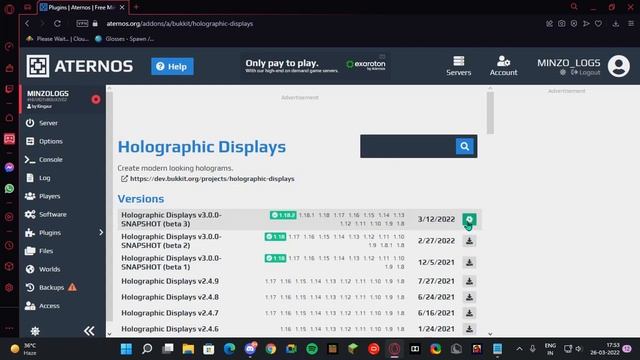Toggle the browser VPN badge
Viewport: 640px width, 360px height.
(82, 24)
